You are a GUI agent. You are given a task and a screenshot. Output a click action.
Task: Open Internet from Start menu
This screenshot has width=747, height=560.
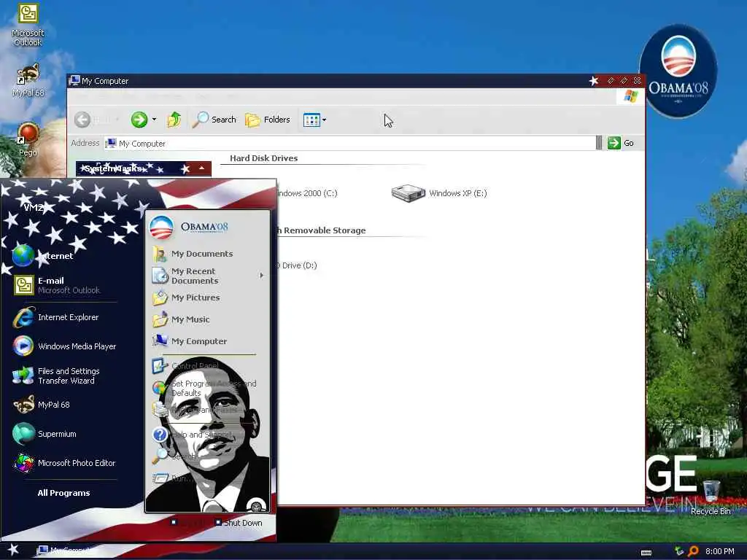tap(43, 256)
